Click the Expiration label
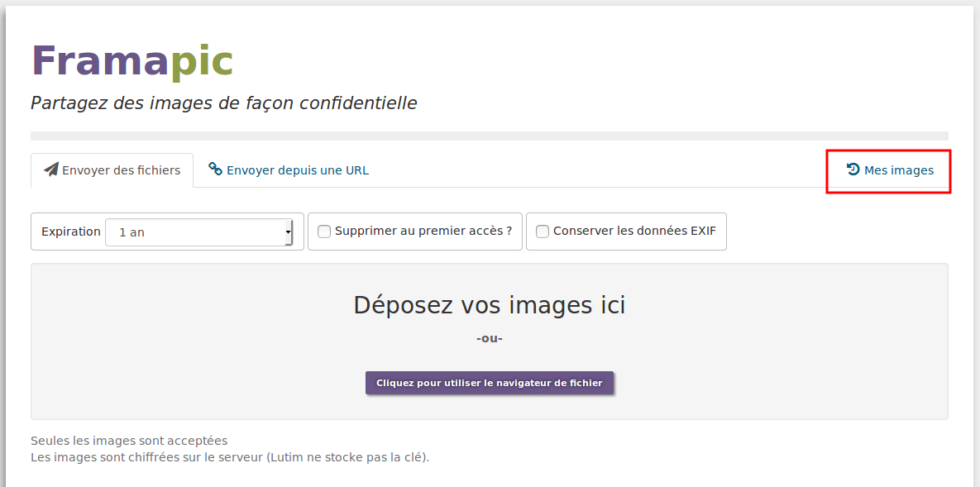980x487 pixels. pyautogui.click(x=70, y=232)
